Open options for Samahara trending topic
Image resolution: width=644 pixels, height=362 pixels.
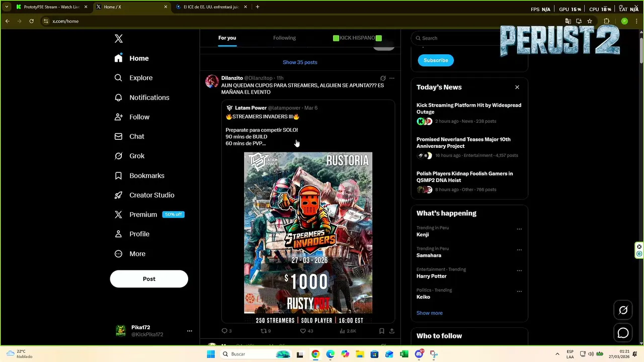pos(519,250)
